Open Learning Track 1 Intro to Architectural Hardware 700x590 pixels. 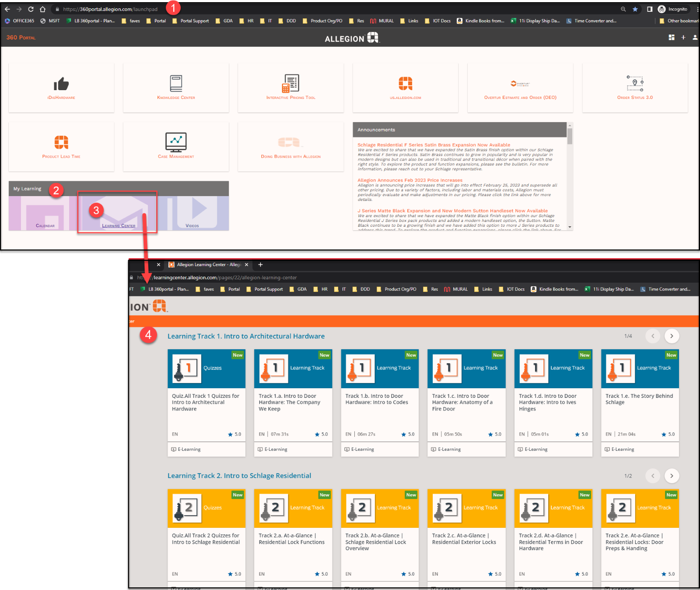(246, 336)
